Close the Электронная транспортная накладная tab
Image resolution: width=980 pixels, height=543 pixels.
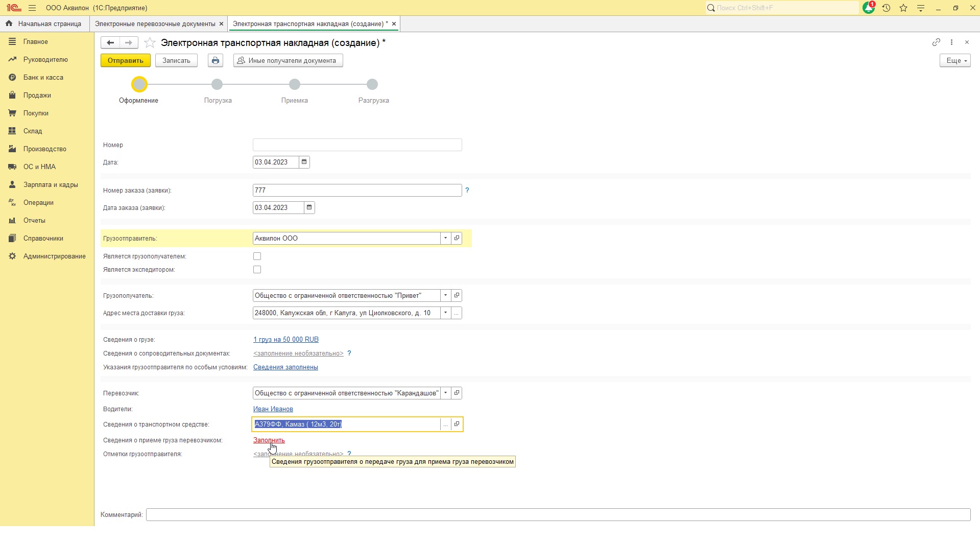[x=394, y=23]
